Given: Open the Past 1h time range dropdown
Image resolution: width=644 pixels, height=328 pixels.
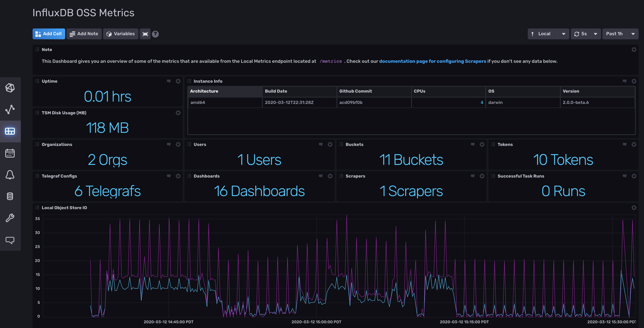Looking at the screenshot, I should click(620, 34).
